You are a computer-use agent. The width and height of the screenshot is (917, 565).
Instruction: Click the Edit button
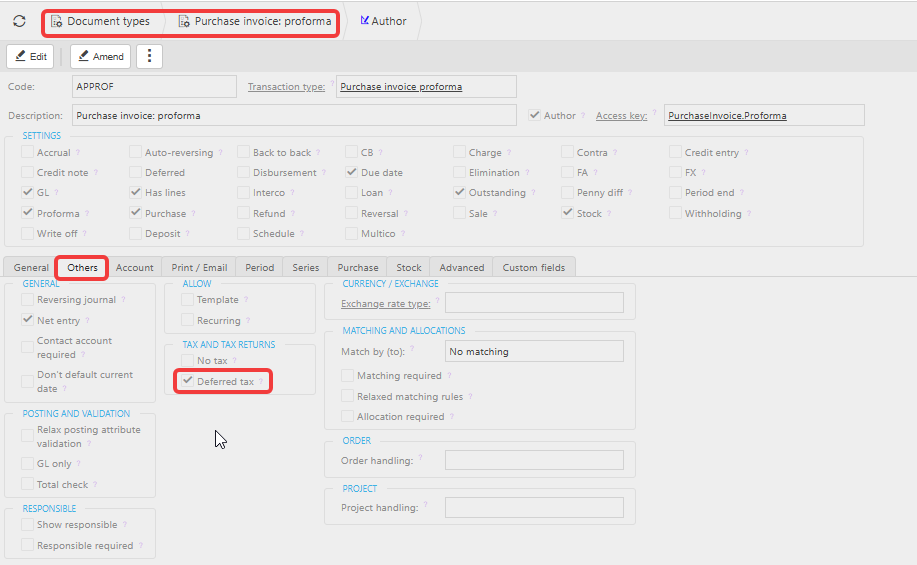(30, 56)
